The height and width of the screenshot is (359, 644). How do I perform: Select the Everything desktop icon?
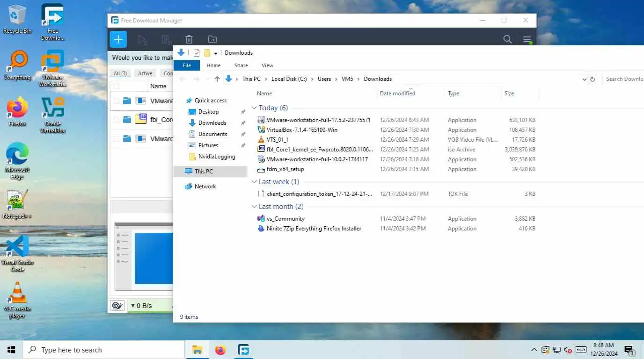(x=17, y=66)
